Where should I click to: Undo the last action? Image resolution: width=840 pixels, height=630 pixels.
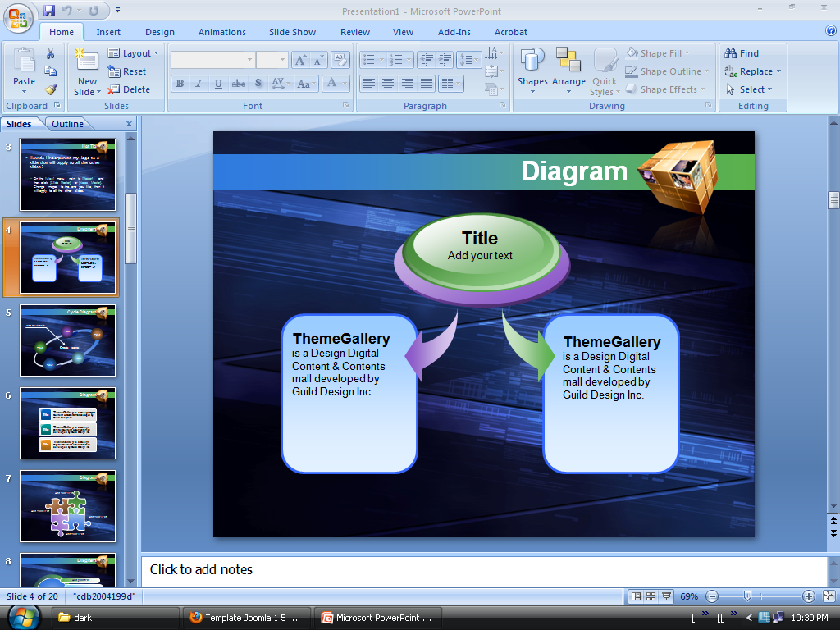pos(67,10)
